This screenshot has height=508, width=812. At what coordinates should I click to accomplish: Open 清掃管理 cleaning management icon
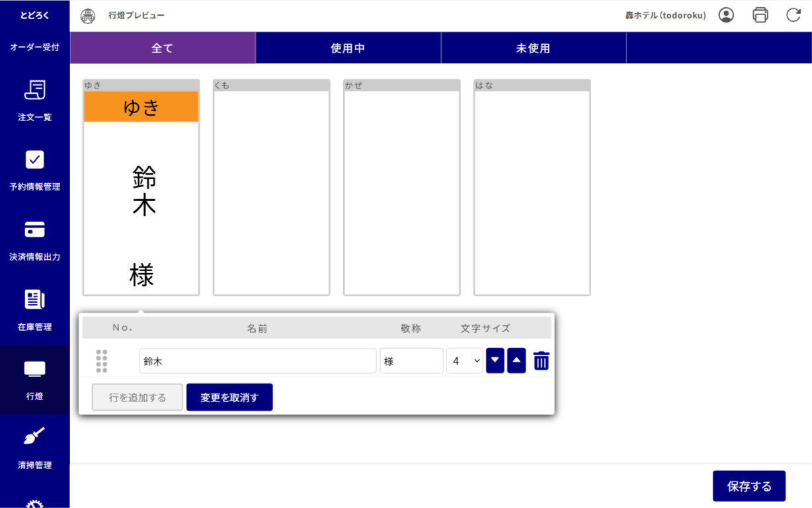pyautogui.click(x=34, y=437)
